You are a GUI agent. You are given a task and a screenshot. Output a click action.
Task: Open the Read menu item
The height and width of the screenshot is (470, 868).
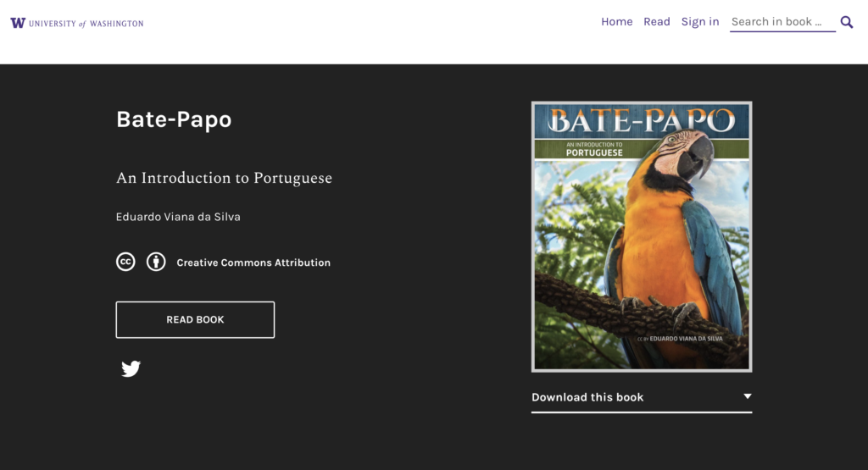[x=656, y=22]
